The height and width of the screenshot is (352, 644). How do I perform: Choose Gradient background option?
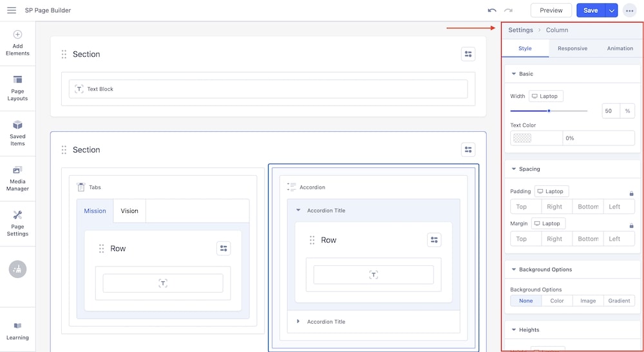click(620, 301)
